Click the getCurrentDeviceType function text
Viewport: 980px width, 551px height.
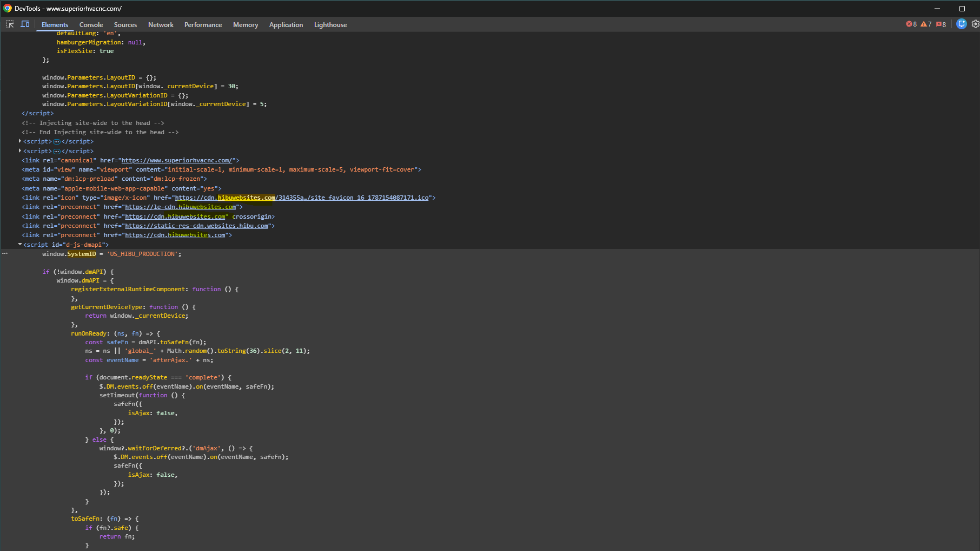133,307
